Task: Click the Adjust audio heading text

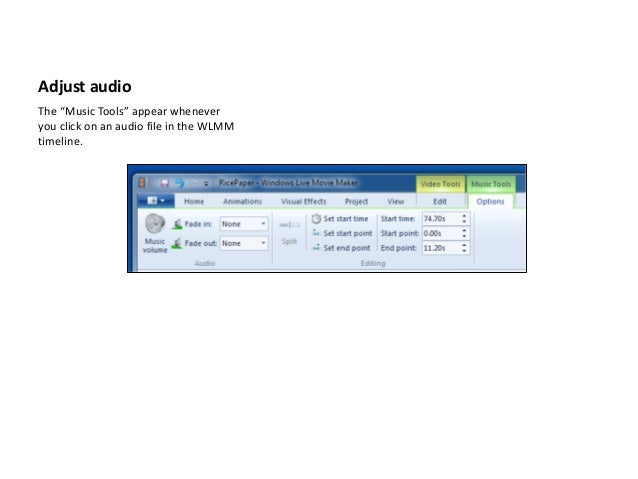Action: click(85, 87)
